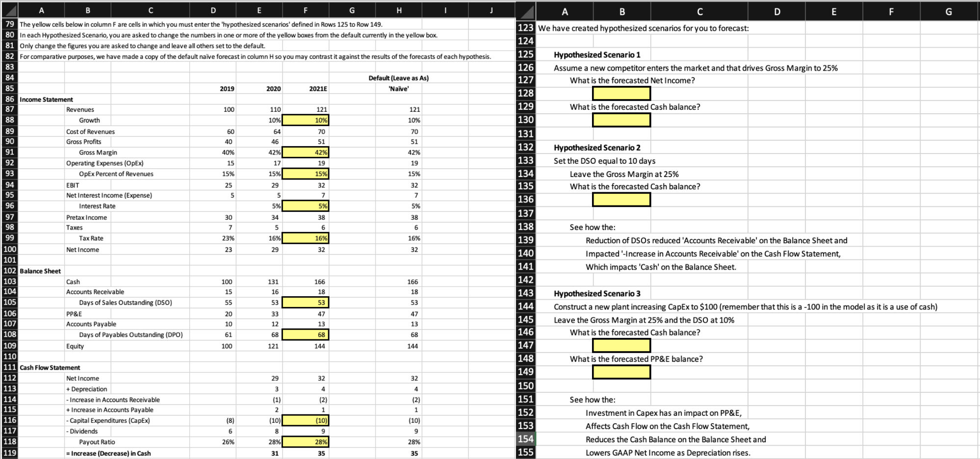Select the yellow 2021E Interest Rate cell

pyautogui.click(x=305, y=206)
